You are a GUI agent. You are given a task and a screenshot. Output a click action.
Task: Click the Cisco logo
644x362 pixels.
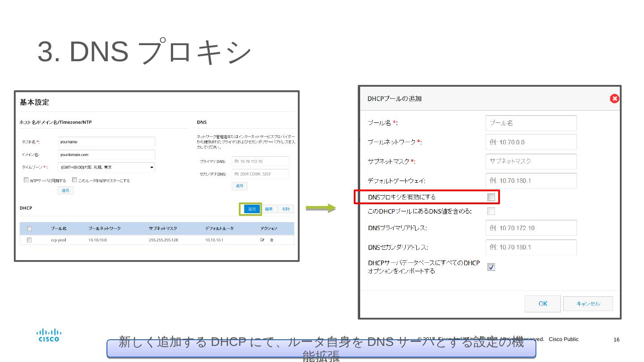pyautogui.click(x=49, y=335)
